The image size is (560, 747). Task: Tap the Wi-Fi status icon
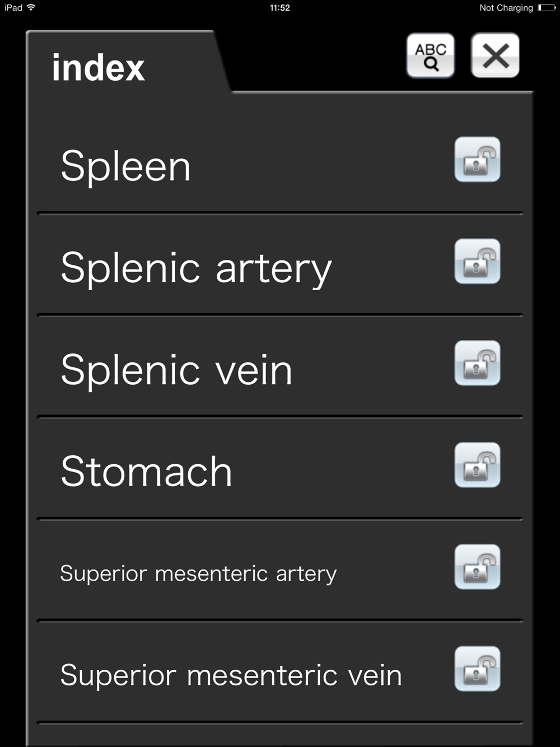coord(31,7)
